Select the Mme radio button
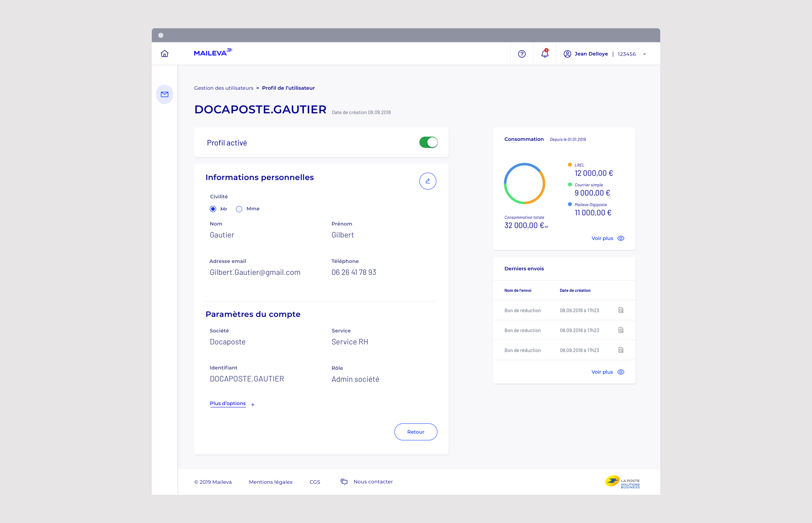This screenshot has height=523, width=812. coord(239,209)
